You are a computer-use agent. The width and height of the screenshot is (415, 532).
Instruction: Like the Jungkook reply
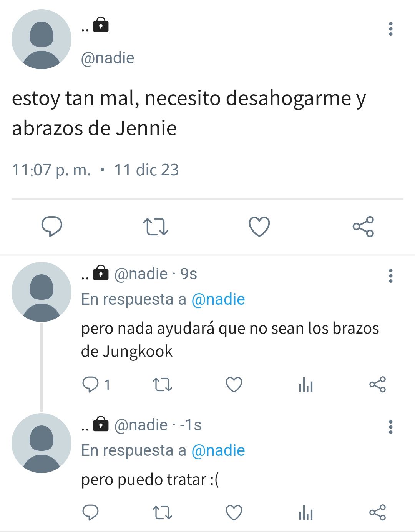point(234,384)
